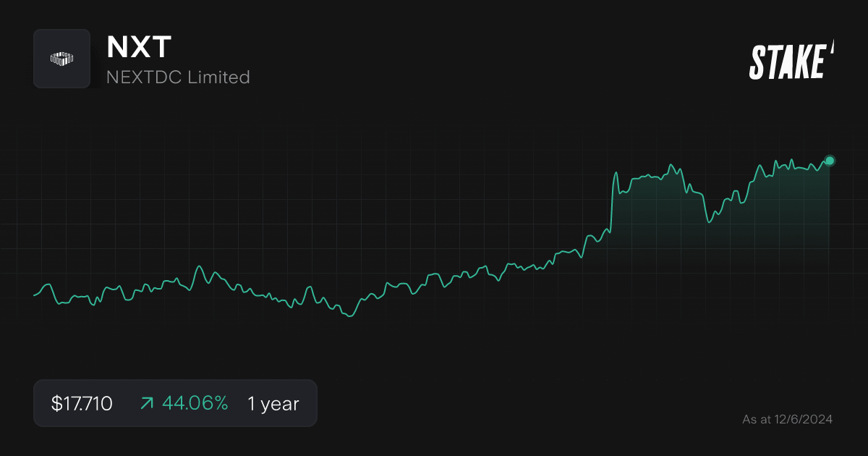Open the NEXTDC Limited company name
Image resolution: width=868 pixels, height=456 pixels.
[x=178, y=77]
